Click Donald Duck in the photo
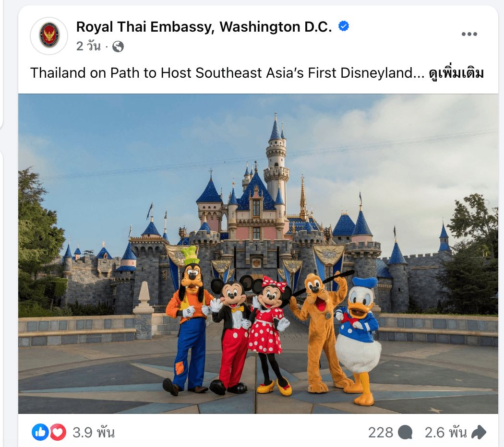This screenshot has height=447, width=504. pos(358,341)
